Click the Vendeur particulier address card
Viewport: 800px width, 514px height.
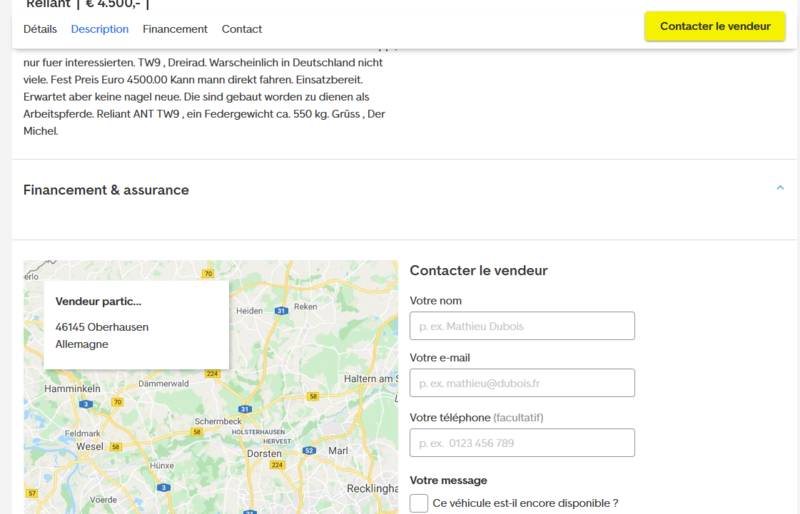pyautogui.click(x=136, y=323)
